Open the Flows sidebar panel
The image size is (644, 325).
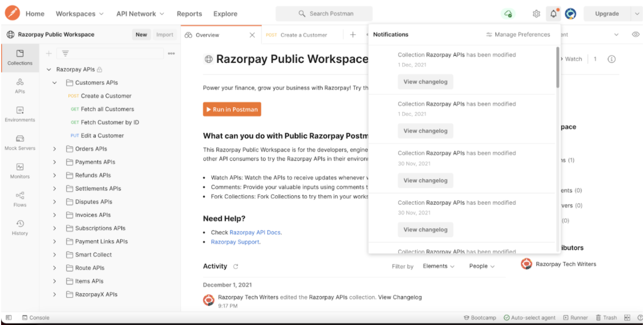(20, 199)
